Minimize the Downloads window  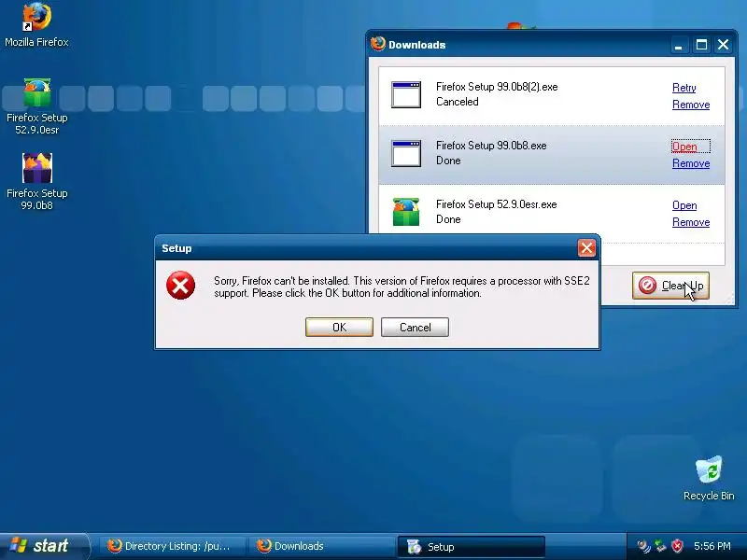click(679, 45)
